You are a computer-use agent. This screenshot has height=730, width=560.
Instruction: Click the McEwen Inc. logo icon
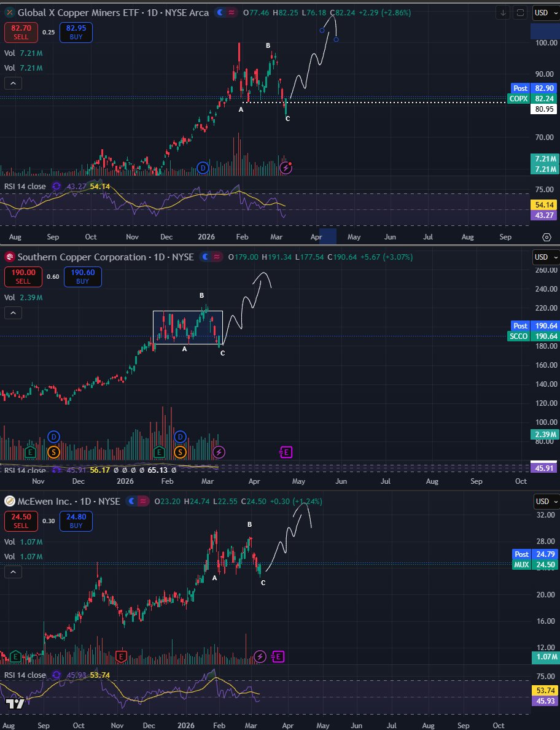click(x=9, y=502)
